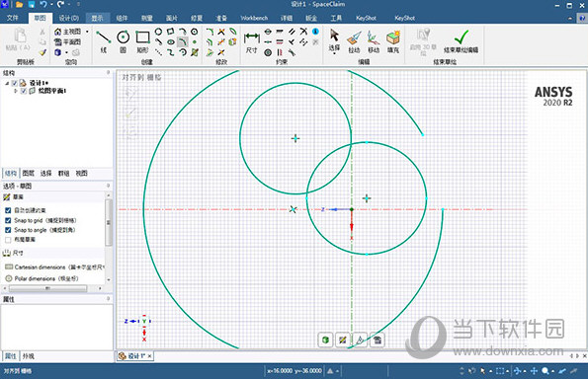
Task: Select Polar dimensions option
Action: 42,278
